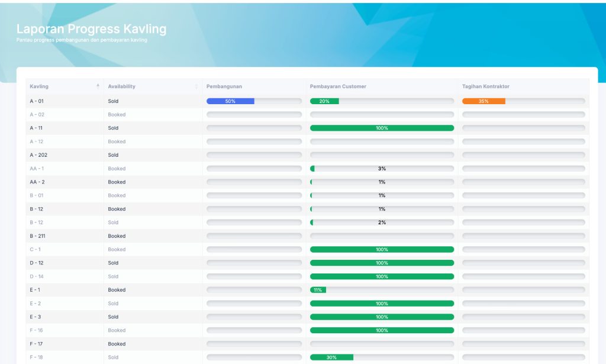
Task: Select the Pembayaran Customer column header
Action: (x=338, y=86)
